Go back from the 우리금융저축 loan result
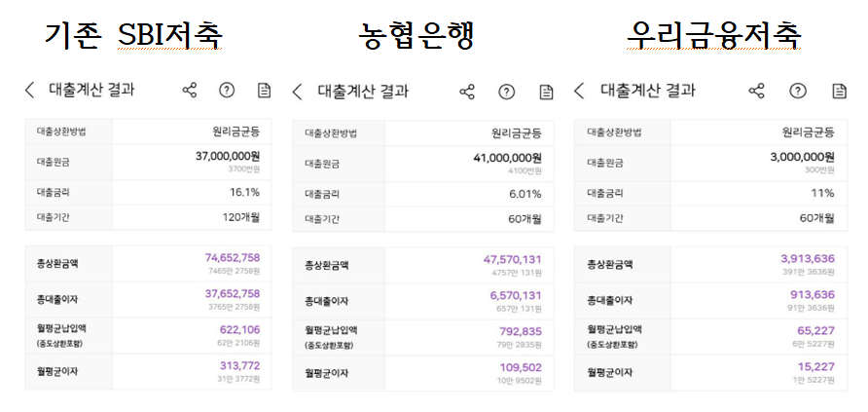The height and width of the screenshot is (412, 868). tap(579, 91)
